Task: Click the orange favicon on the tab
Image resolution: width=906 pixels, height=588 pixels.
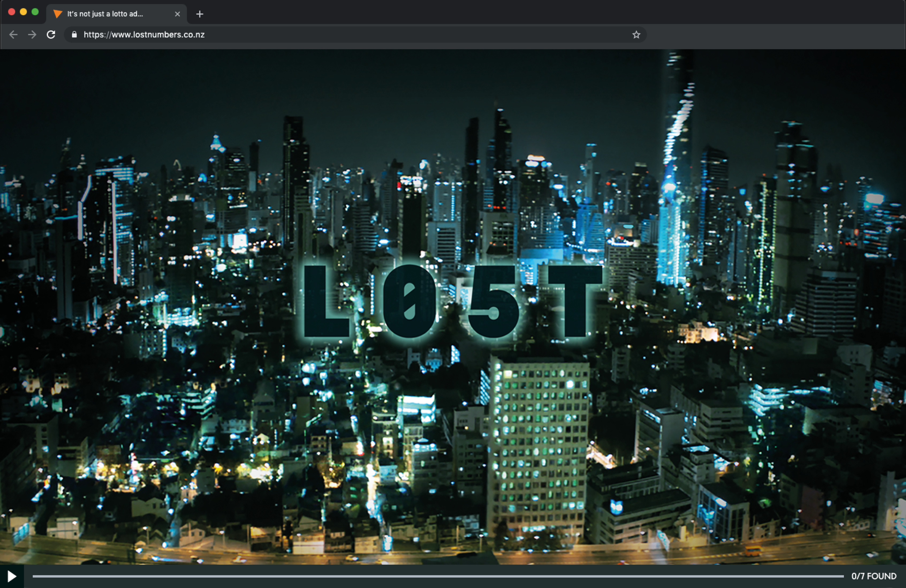Action: 58,14
